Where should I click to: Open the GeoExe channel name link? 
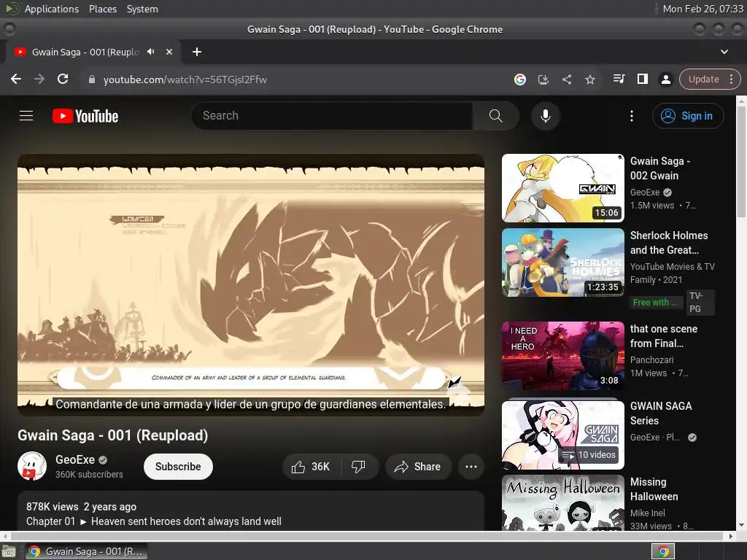click(75, 459)
